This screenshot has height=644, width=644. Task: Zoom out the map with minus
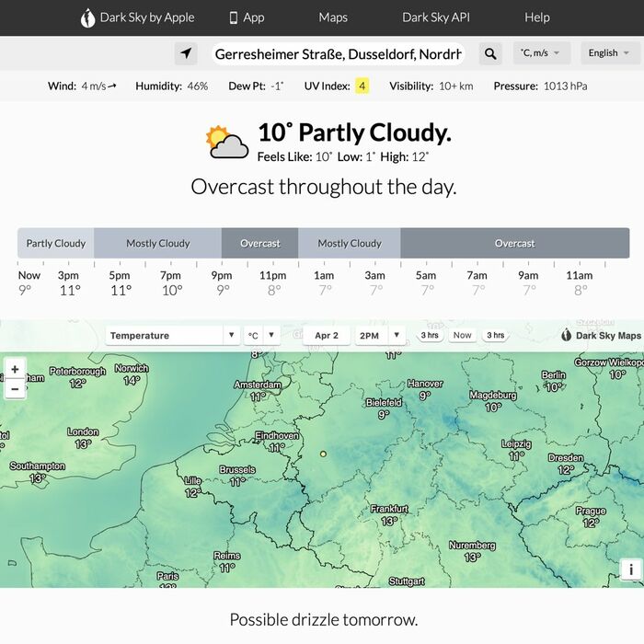[x=16, y=388]
